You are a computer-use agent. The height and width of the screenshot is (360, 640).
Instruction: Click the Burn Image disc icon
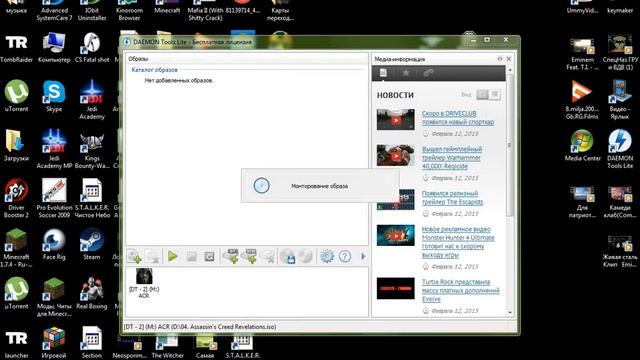305,256
